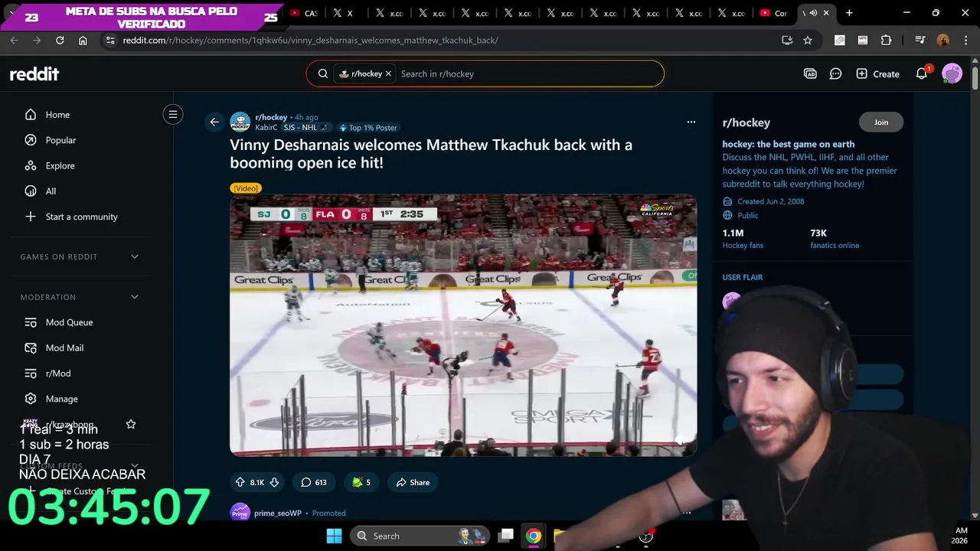Open the media controls icon in the toolbar

(920, 40)
